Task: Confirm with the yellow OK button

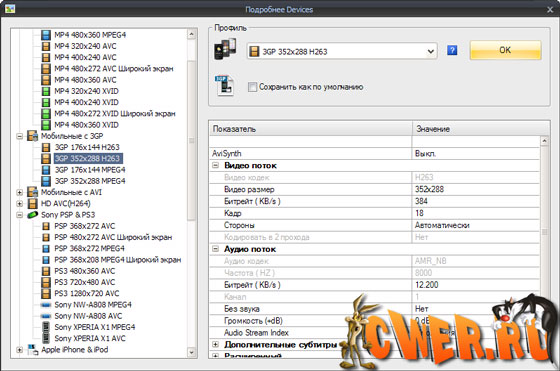Action: click(505, 50)
